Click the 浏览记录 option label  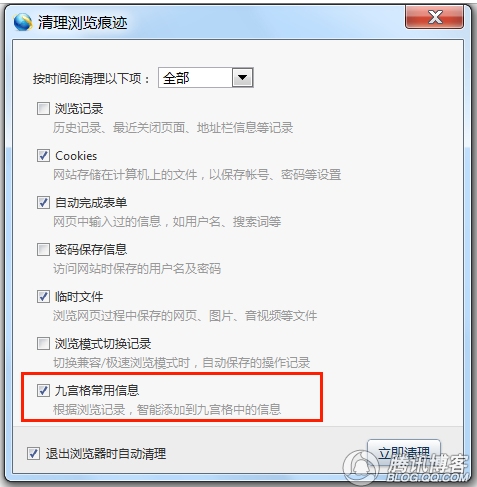[x=79, y=109]
